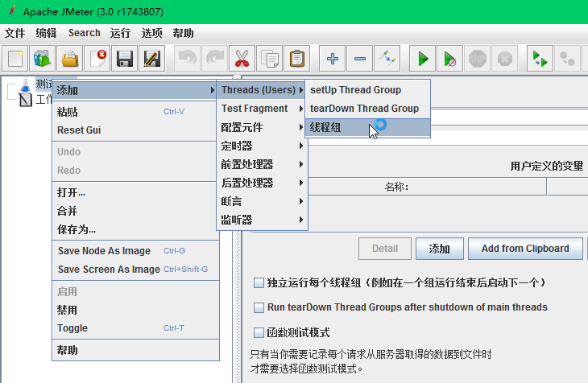Click Remote stop all icon

[x=567, y=59]
